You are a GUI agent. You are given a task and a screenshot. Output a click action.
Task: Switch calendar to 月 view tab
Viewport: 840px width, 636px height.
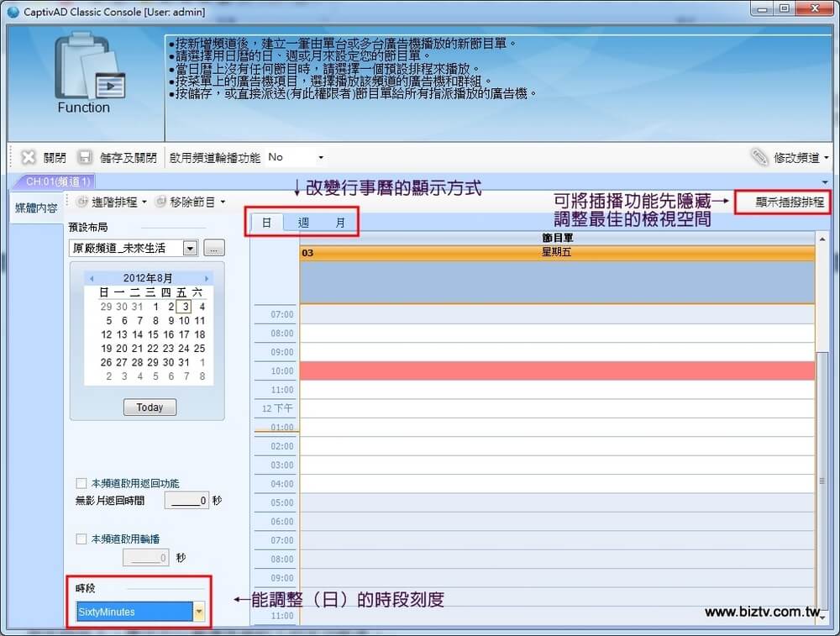point(340,223)
